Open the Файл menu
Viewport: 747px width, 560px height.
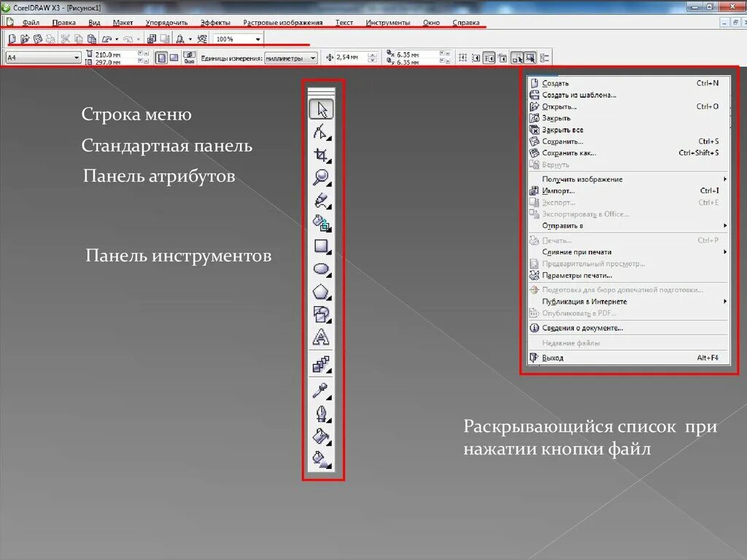(x=31, y=23)
